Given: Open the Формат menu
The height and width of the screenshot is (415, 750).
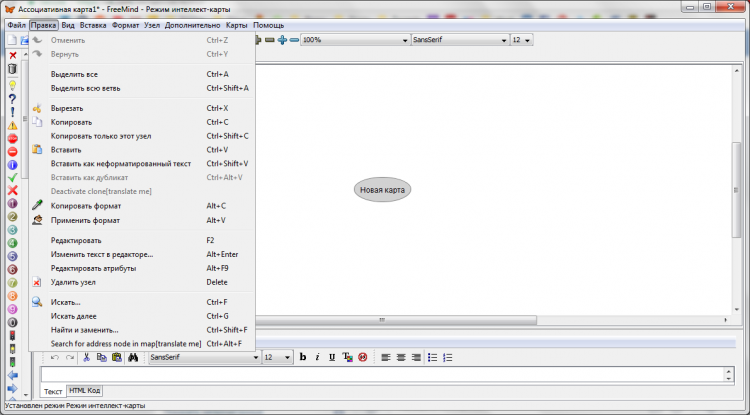Looking at the screenshot, I should coord(125,25).
